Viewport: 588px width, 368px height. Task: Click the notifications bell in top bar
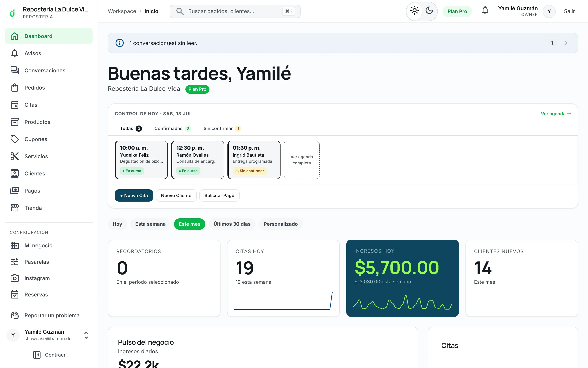point(485,10)
